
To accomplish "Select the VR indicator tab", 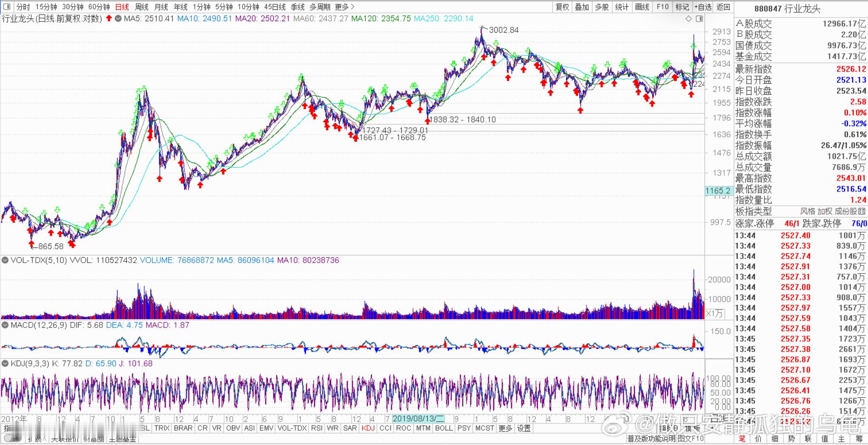I will 217,428.
